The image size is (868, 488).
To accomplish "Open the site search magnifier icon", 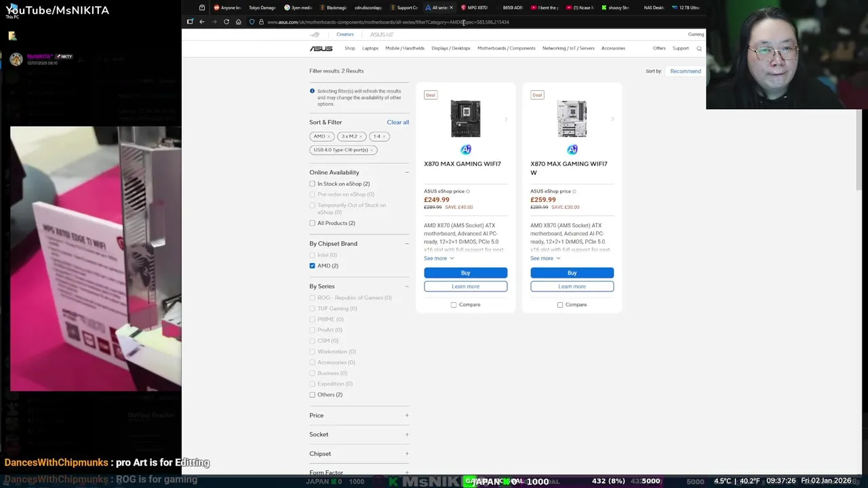I will pyautogui.click(x=699, y=48).
